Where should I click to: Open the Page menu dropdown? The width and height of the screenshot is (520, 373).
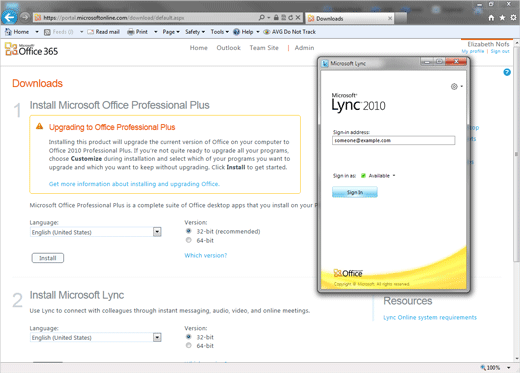click(171, 32)
